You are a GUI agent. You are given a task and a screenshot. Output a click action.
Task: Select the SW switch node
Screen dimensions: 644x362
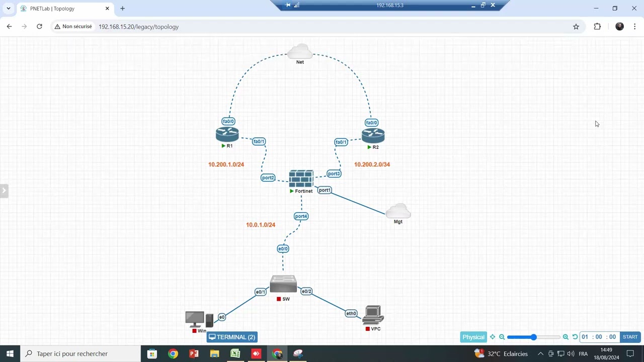click(283, 284)
